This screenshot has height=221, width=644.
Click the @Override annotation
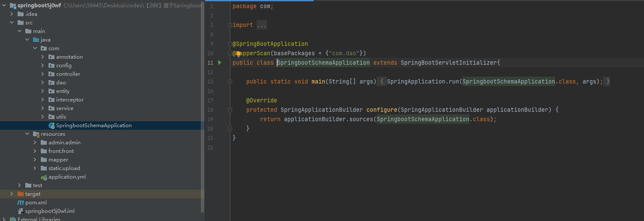tap(262, 100)
